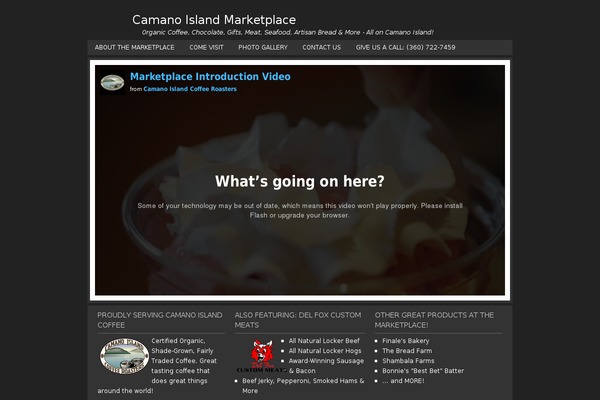Click Also Featuring Del Fox Custom Meats heading
This screenshot has height=400, width=600.
pos(298,320)
